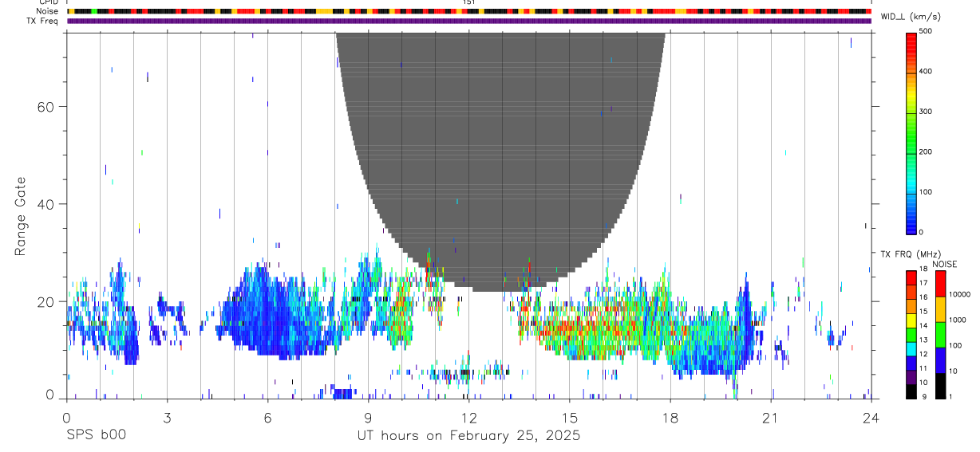Click the purple TX Freq strip above plot
The height and width of the screenshot is (452, 980).
pyautogui.click(x=469, y=21)
